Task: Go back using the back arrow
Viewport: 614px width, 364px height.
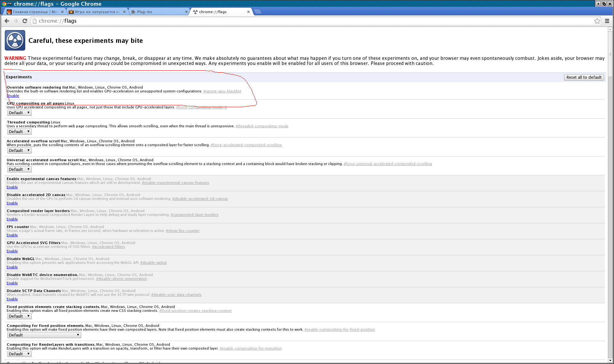Action: point(7,21)
